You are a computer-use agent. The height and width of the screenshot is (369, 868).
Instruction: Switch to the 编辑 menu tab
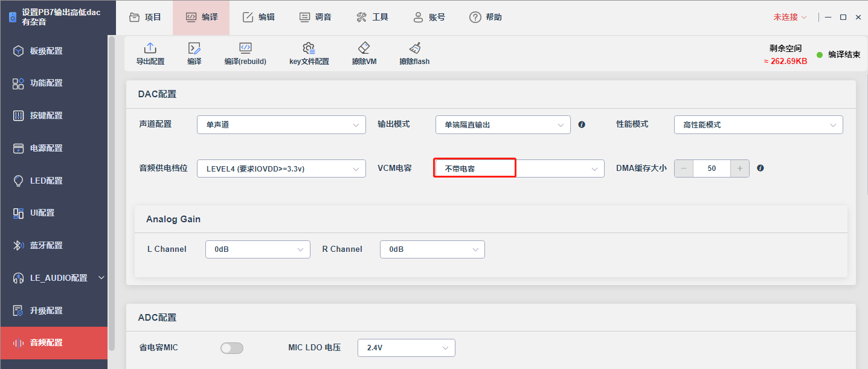(259, 18)
